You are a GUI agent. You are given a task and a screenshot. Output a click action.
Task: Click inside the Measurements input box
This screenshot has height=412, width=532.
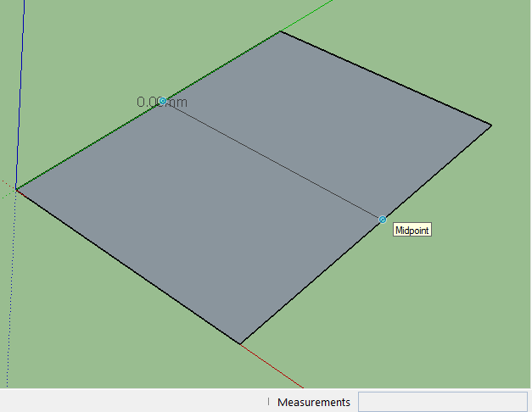(442, 402)
